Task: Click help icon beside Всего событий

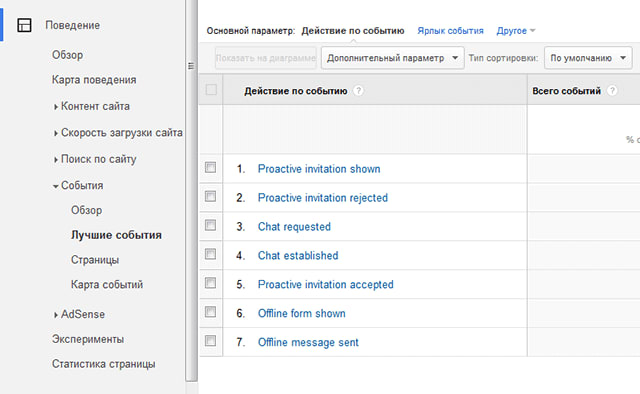Action: (612, 91)
